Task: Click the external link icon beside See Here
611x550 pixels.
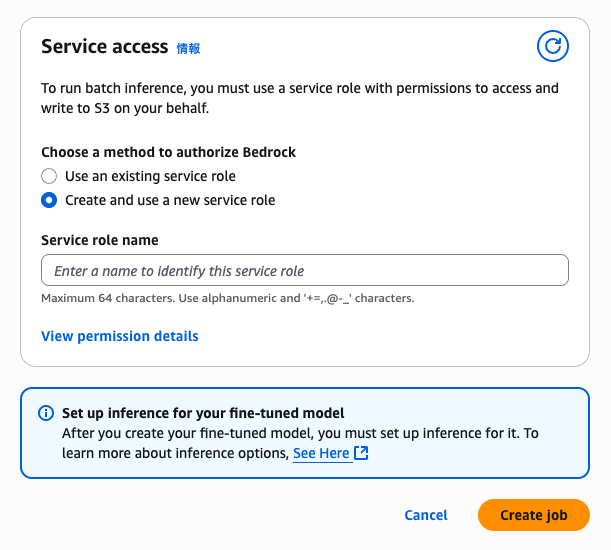Action: (362, 454)
